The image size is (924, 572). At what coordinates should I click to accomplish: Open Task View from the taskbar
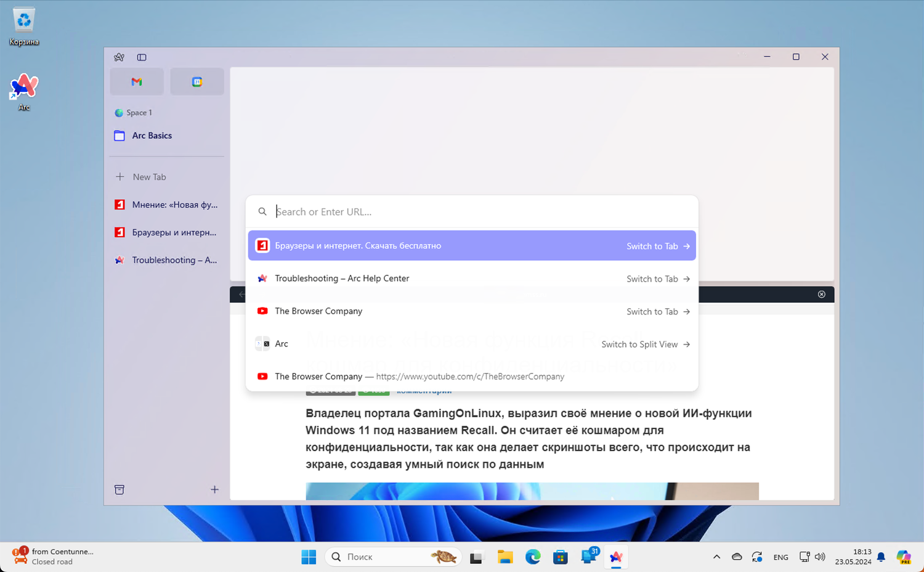(476, 557)
